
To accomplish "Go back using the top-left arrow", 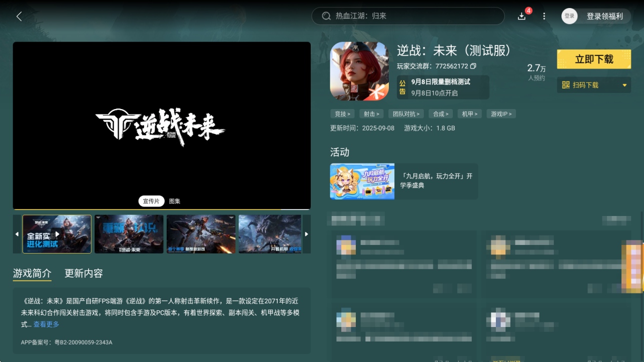I will click(19, 16).
